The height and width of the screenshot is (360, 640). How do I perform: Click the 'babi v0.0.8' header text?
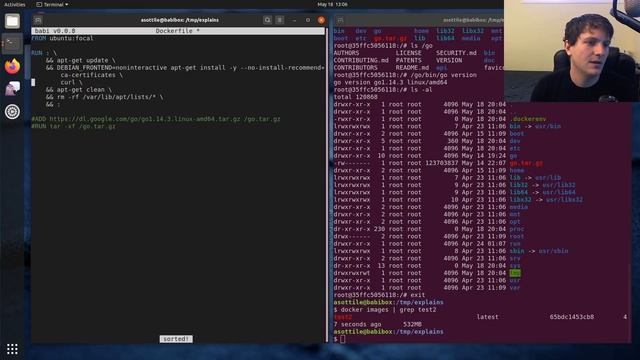55,31
